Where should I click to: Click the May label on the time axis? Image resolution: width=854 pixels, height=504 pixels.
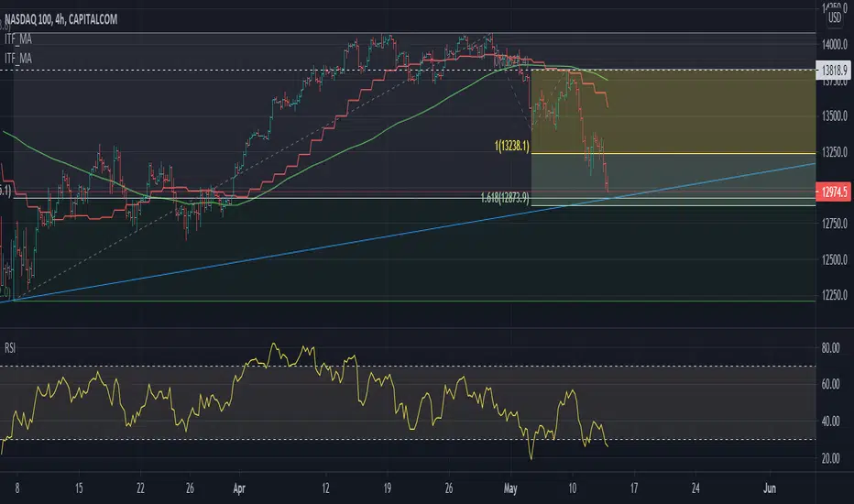510,488
